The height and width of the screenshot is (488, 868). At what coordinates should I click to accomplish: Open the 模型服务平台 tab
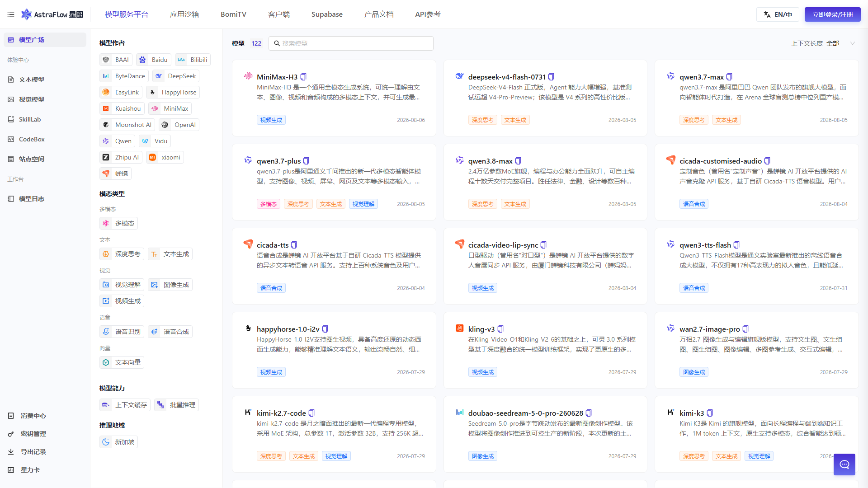click(x=127, y=14)
